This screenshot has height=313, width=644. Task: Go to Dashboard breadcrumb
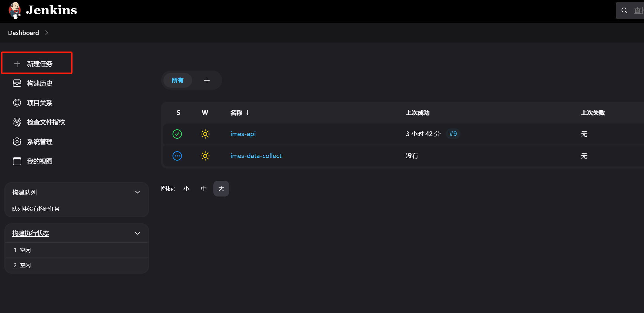pos(23,33)
